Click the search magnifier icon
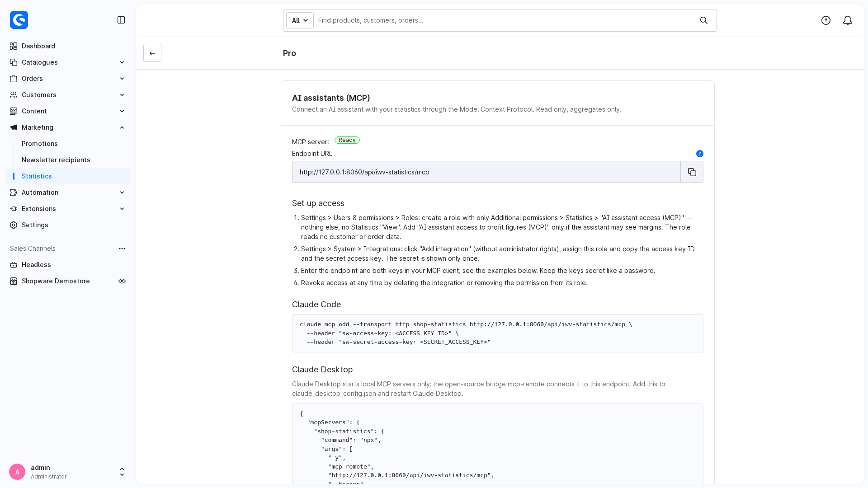The image size is (868, 488). (704, 20)
